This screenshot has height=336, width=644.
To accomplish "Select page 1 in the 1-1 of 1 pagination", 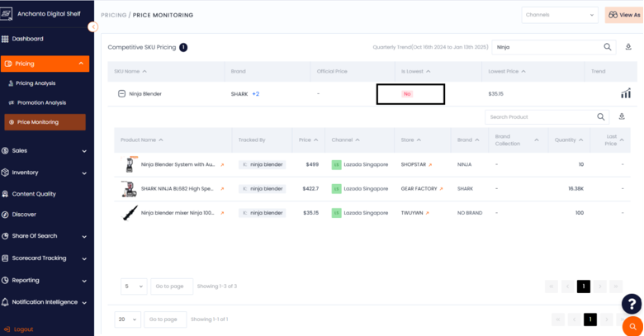I will 590,319.
